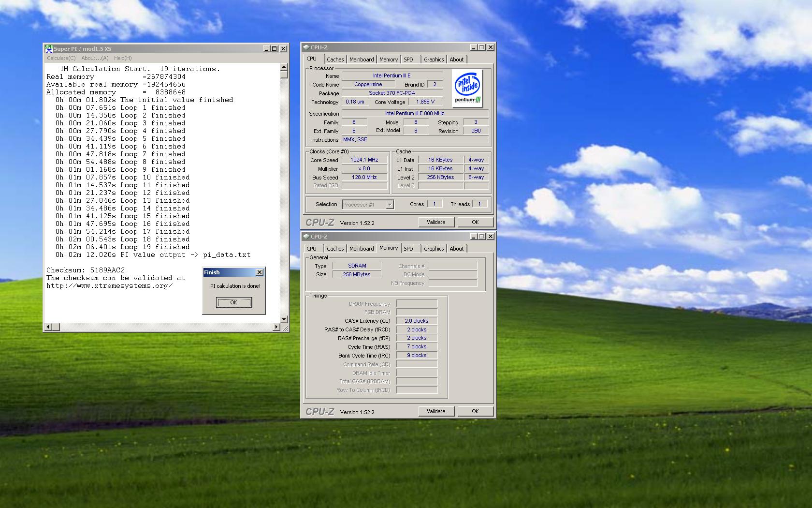The image size is (812, 508).
Task: Click the Core Speed 1024.1 MHz field
Action: pos(364,160)
